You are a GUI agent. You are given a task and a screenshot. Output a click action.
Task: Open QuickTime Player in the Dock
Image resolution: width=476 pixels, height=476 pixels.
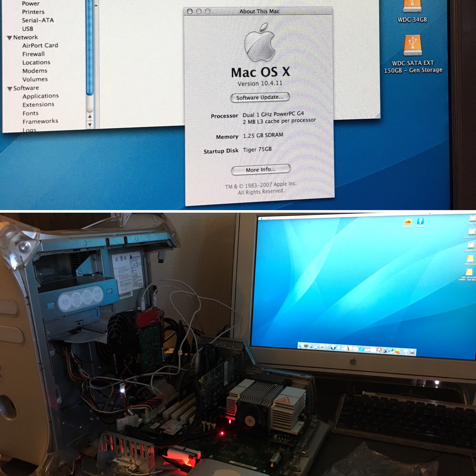pos(361,349)
